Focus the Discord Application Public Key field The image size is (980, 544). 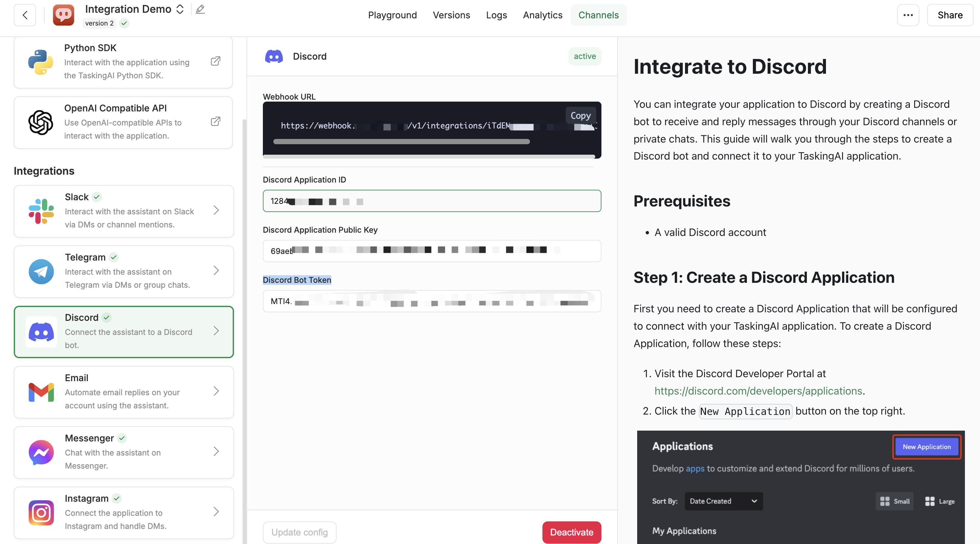pyautogui.click(x=432, y=251)
